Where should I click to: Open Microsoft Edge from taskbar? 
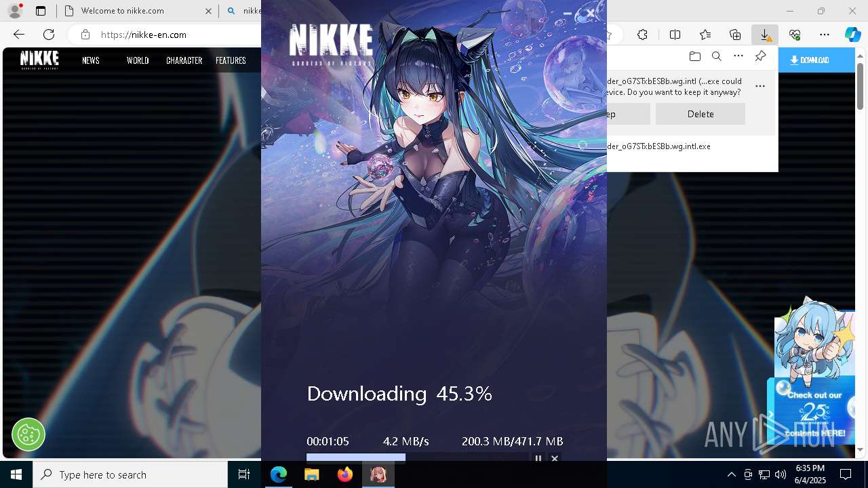tap(279, 474)
